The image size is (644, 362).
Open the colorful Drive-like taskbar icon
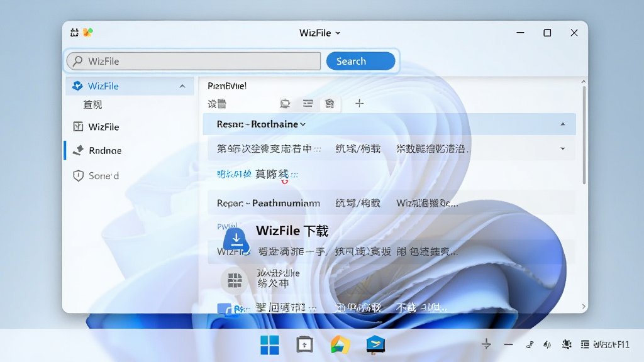click(340, 344)
